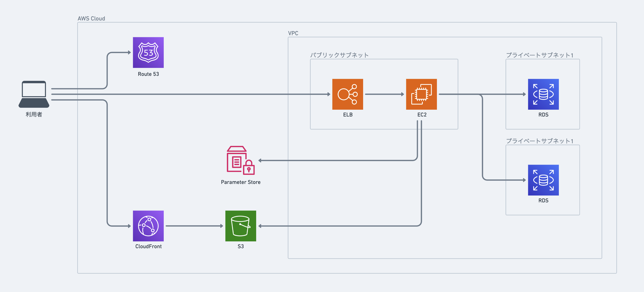Click the "RDS" label under the upper database
This screenshot has height=292, width=644.
click(543, 114)
